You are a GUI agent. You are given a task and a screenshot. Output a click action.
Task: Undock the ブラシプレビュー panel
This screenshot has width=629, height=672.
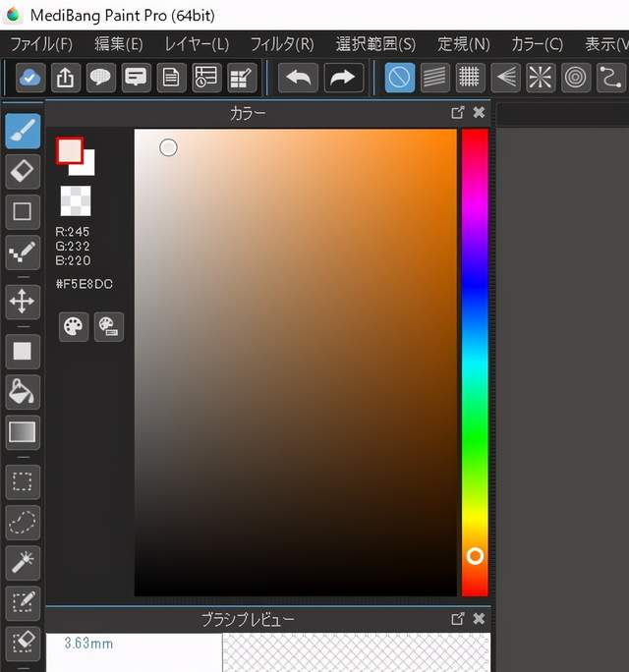tap(457, 619)
